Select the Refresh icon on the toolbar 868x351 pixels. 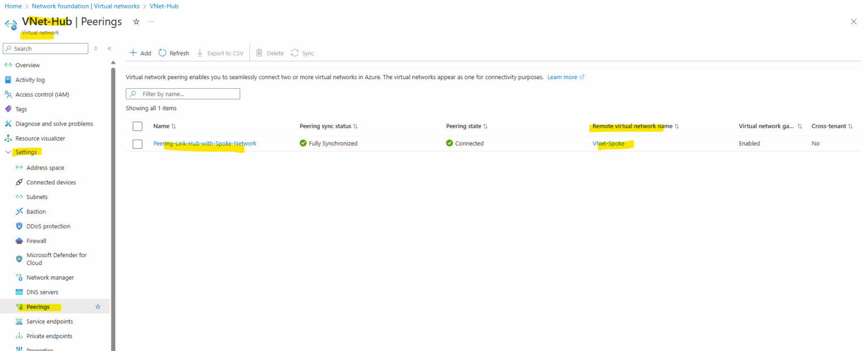162,53
